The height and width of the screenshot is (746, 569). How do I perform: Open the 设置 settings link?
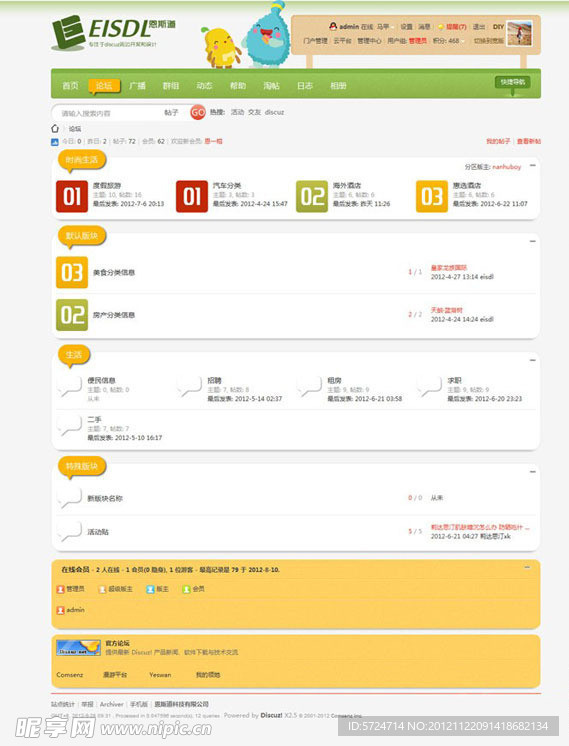(x=406, y=27)
